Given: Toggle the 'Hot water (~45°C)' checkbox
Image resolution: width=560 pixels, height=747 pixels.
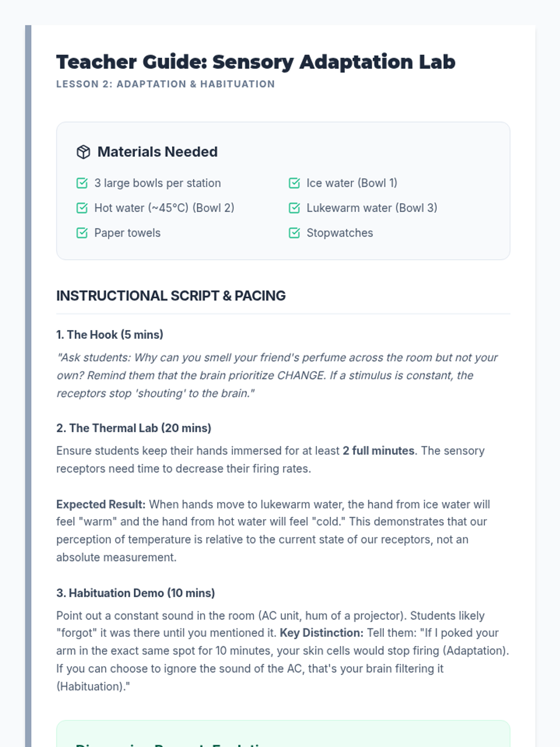Looking at the screenshot, I should [x=82, y=208].
